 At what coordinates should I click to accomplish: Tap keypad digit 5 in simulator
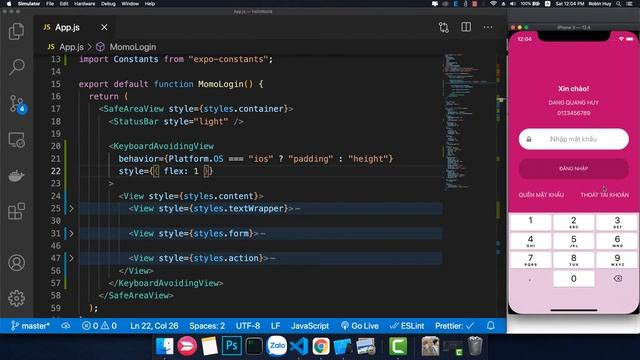pyautogui.click(x=573, y=241)
